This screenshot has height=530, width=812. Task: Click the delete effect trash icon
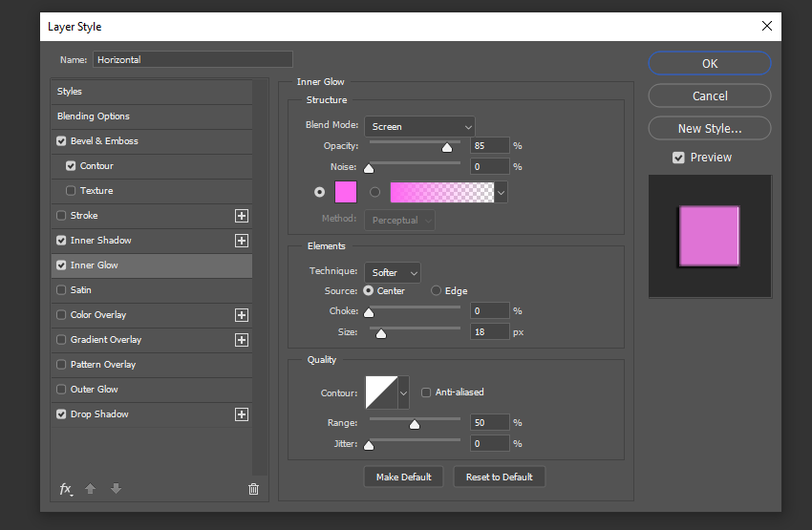[253, 489]
